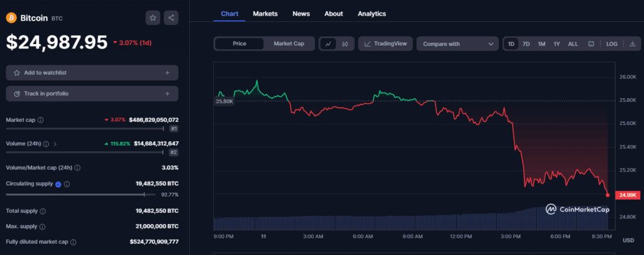Click the $24,987.95 price text
644x255 pixels.
tap(57, 43)
